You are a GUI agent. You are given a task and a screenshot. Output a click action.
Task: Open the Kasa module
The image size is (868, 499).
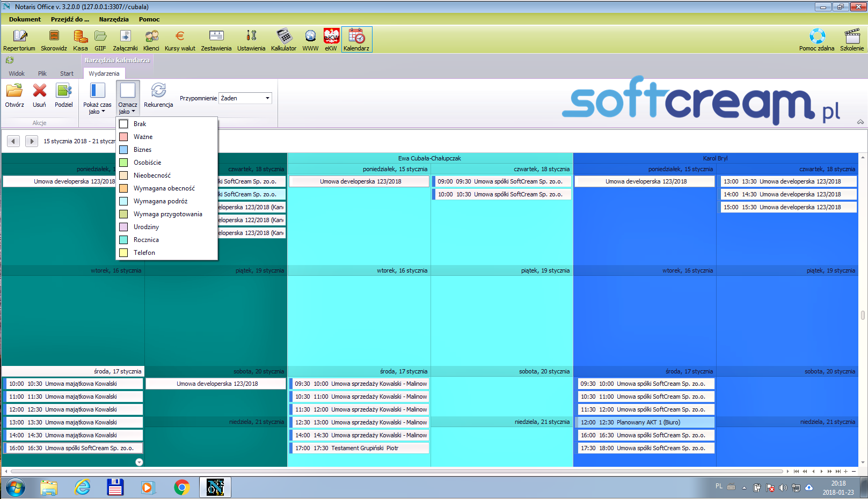point(81,40)
